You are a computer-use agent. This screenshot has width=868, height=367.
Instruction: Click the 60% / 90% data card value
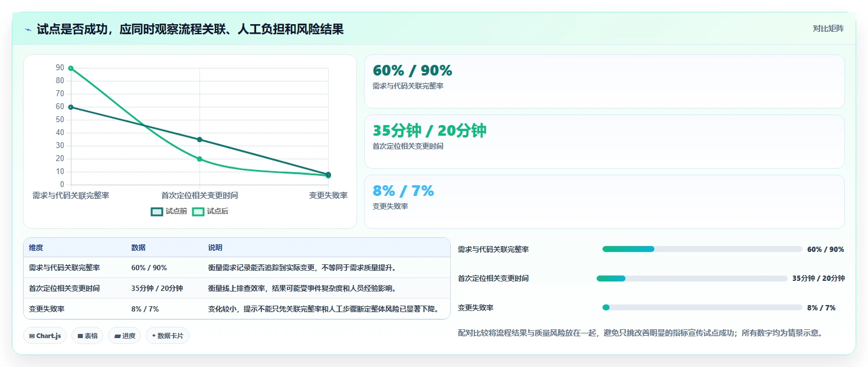pos(412,71)
